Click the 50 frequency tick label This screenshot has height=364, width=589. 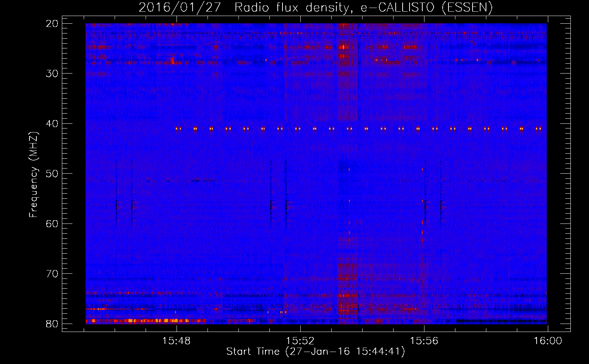[x=52, y=174]
